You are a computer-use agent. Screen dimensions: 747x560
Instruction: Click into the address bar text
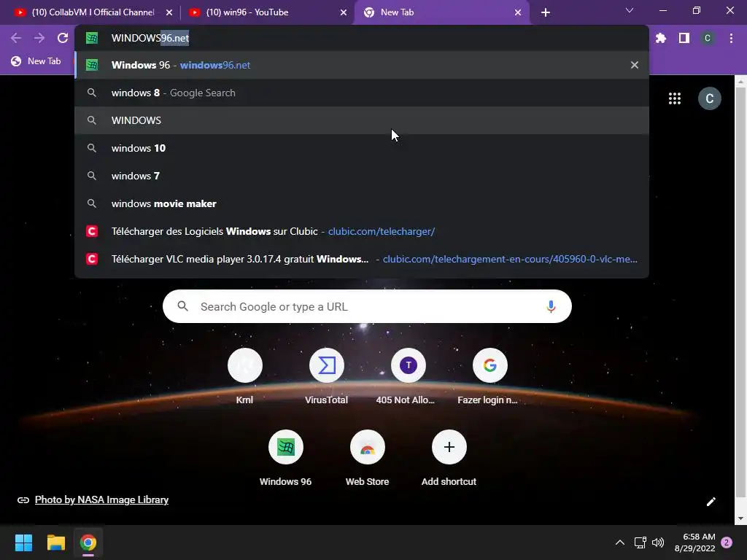[x=150, y=38]
